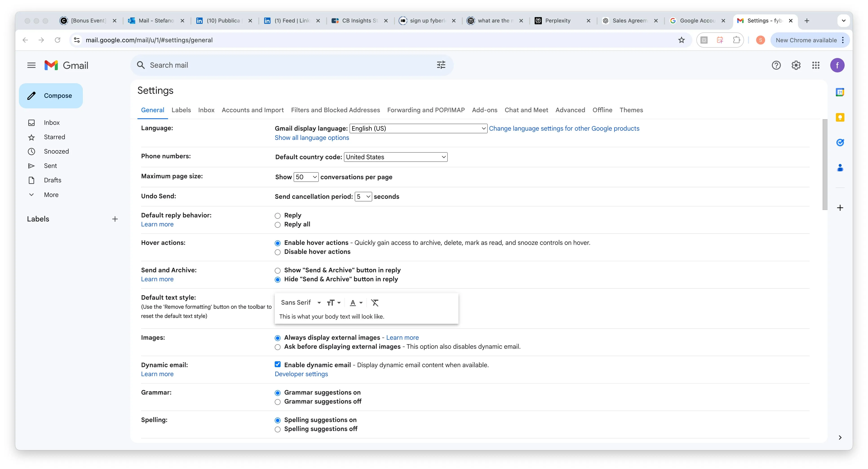The height and width of the screenshot is (469, 868).
Task: Click the purple account avatar
Action: point(837,65)
